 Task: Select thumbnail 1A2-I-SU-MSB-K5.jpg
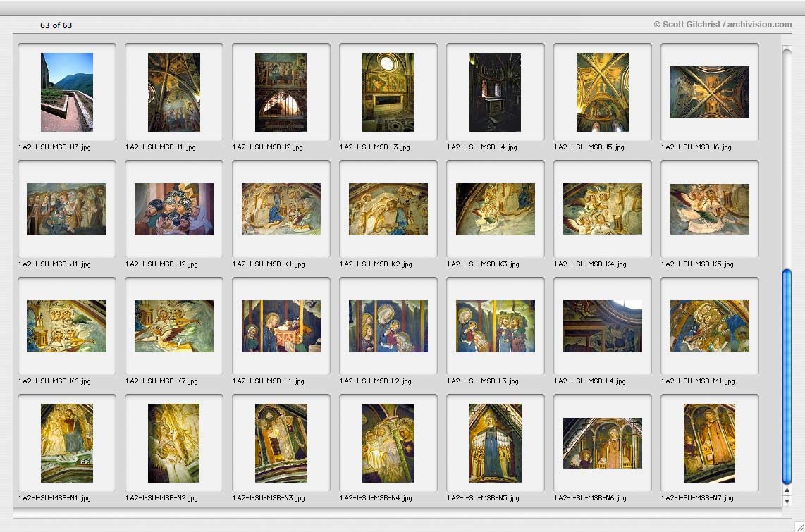[710, 209]
